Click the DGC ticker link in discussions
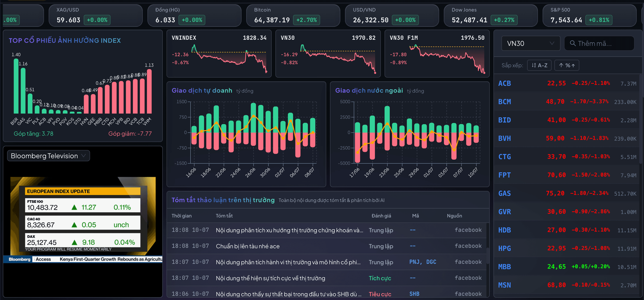Screen dimensions: 644x300 431,262
